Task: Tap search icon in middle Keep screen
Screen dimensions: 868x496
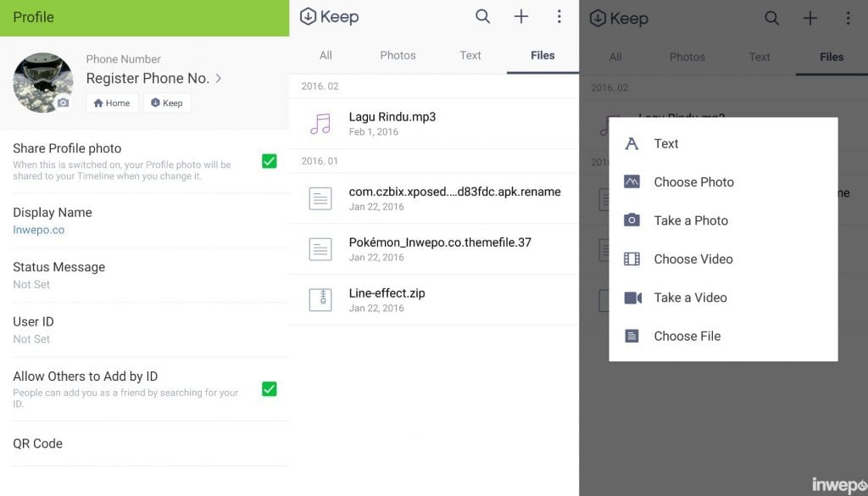Action: click(482, 17)
